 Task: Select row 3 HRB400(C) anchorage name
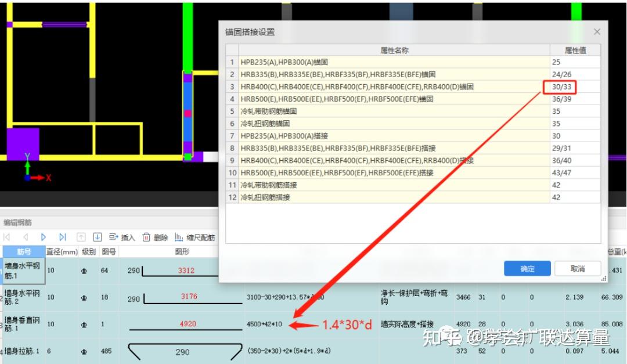coord(394,87)
